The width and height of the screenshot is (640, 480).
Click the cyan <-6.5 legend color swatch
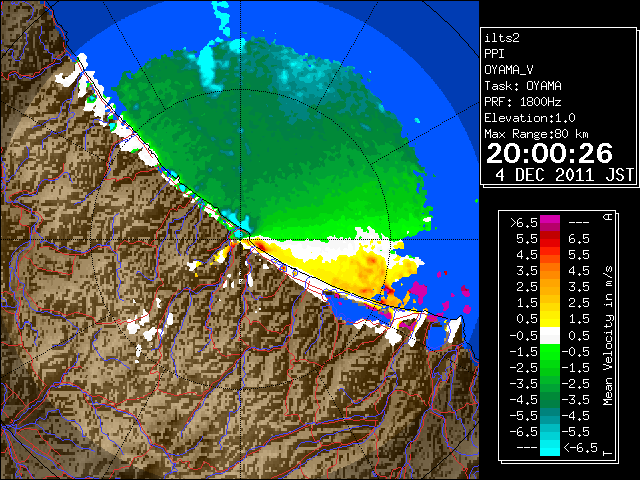click(x=550, y=448)
